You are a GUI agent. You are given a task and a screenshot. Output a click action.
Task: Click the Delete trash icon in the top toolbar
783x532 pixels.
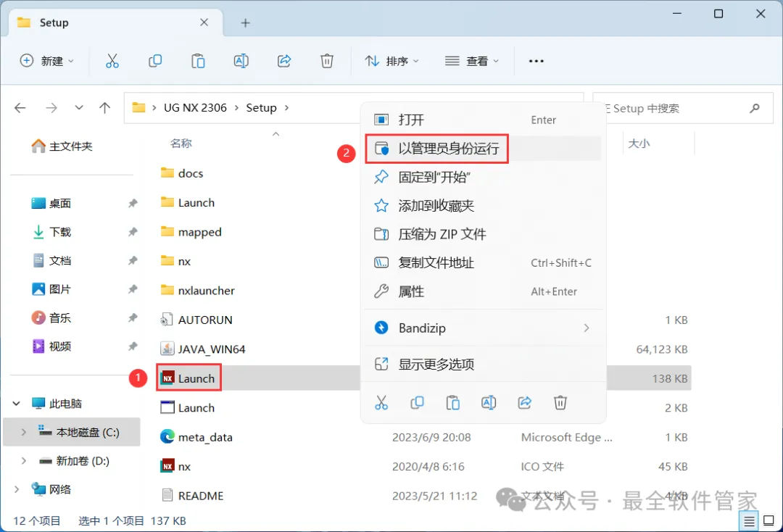coord(326,61)
